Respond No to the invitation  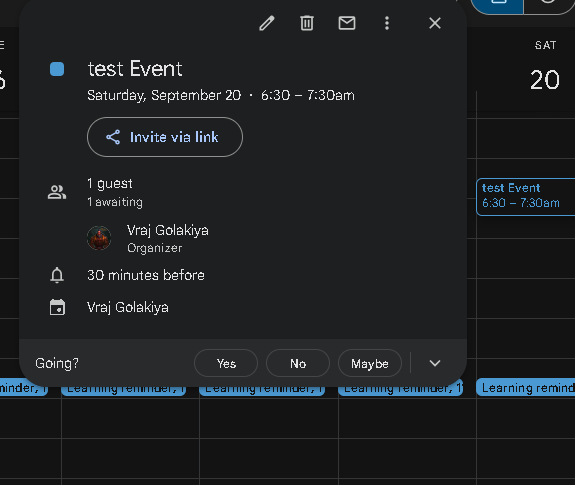pos(298,363)
